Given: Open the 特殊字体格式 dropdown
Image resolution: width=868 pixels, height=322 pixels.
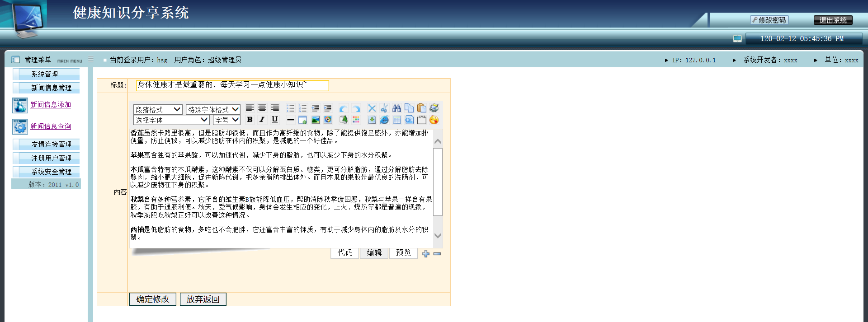Looking at the screenshot, I should (x=213, y=110).
